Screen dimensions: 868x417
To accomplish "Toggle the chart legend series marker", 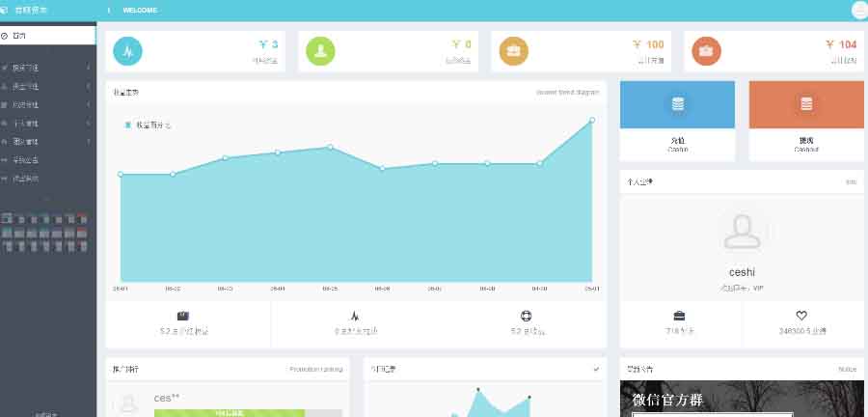I will [128, 125].
